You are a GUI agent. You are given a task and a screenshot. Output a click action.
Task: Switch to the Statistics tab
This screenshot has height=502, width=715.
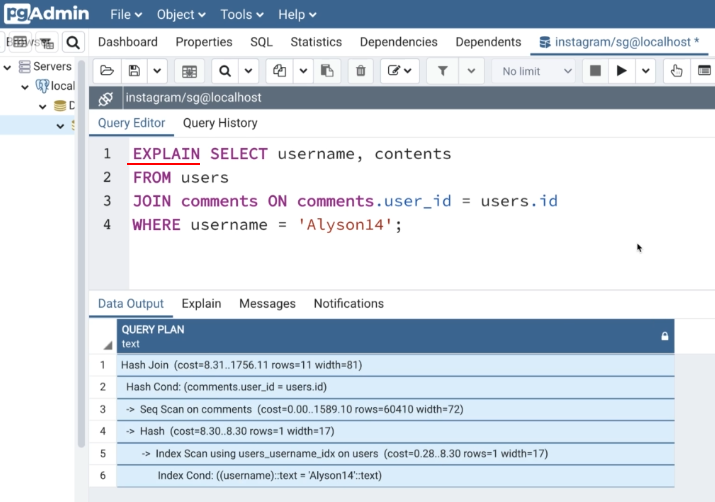click(316, 42)
